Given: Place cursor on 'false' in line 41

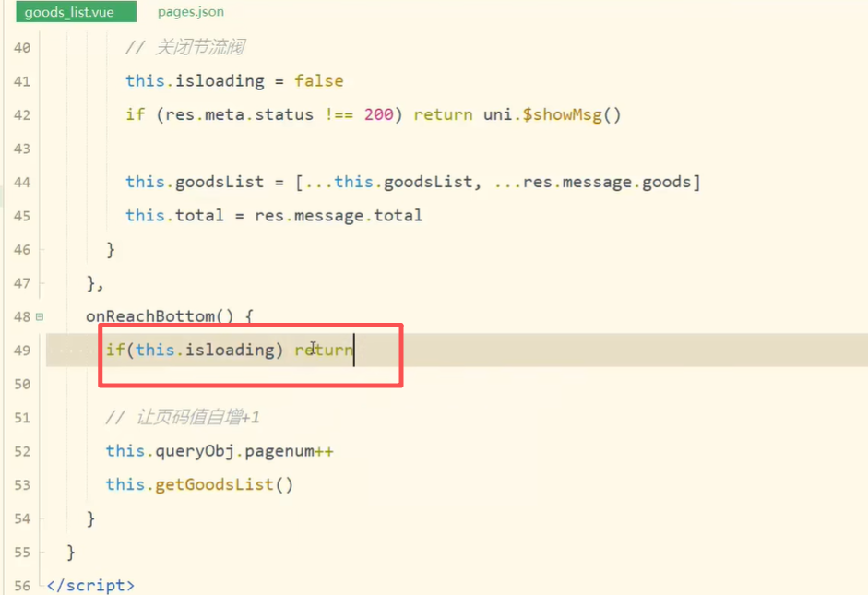Looking at the screenshot, I should pyautogui.click(x=319, y=81).
